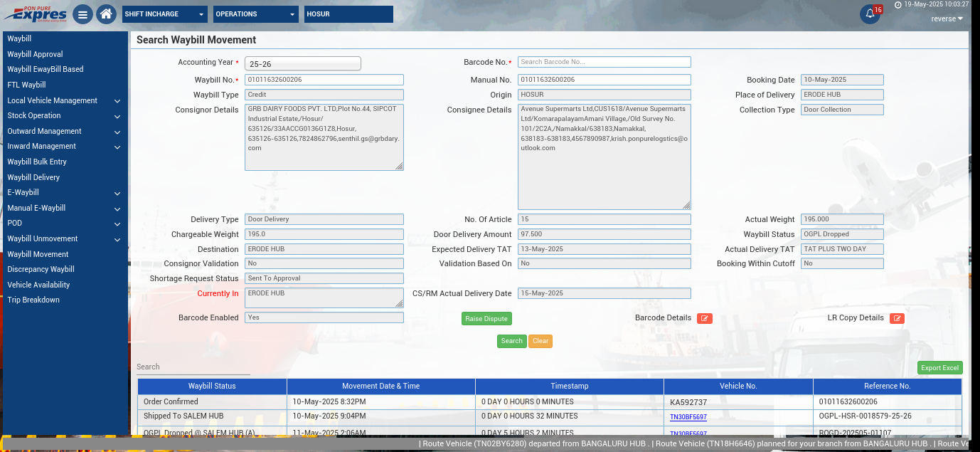Open the SHIFT INCHARGE dropdown

click(164, 14)
